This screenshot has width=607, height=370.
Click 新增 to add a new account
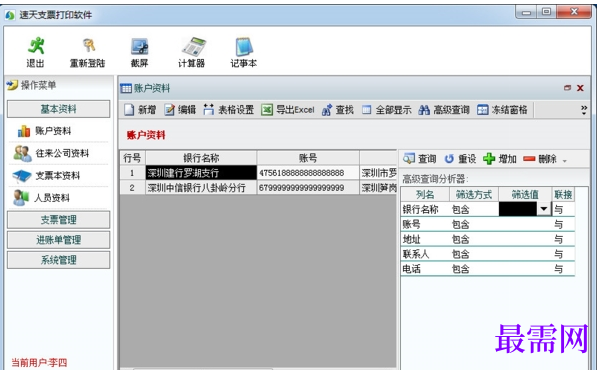pyautogui.click(x=140, y=110)
